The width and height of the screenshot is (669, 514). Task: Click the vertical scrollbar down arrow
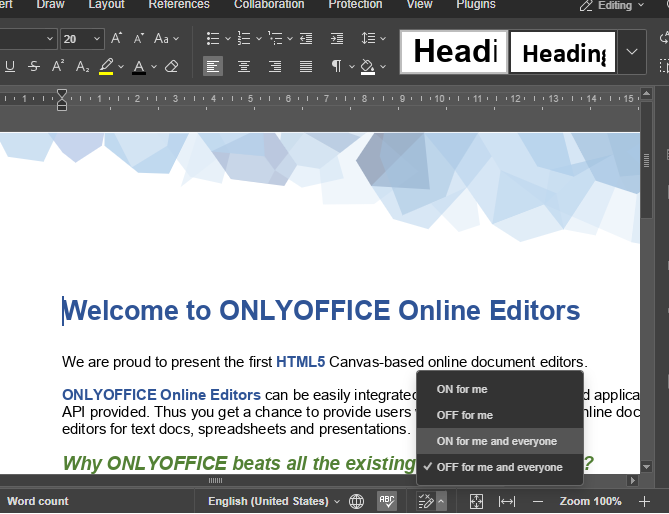pyautogui.click(x=646, y=467)
